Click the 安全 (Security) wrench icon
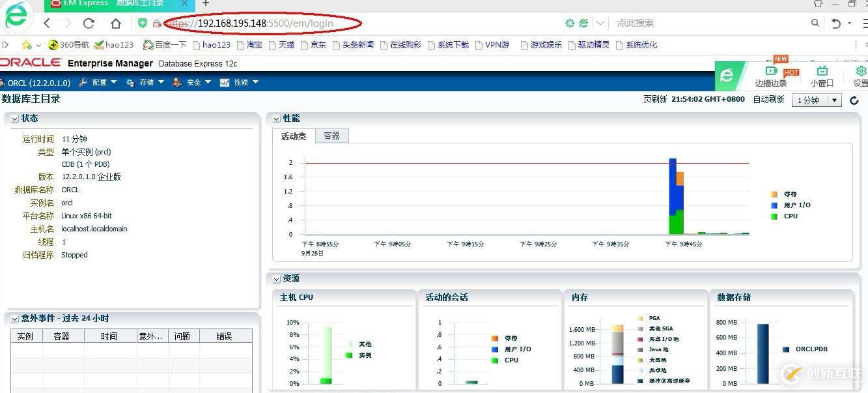Image resolution: width=868 pixels, height=393 pixels. tap(177, 81)
